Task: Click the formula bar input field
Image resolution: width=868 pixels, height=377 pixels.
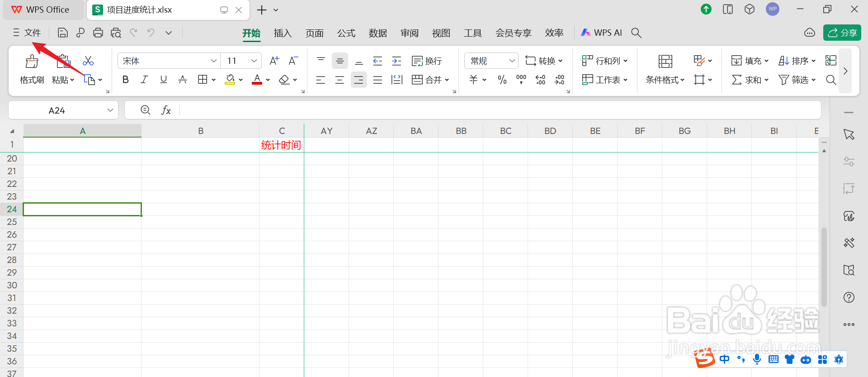Action: (x=500, y=110)
